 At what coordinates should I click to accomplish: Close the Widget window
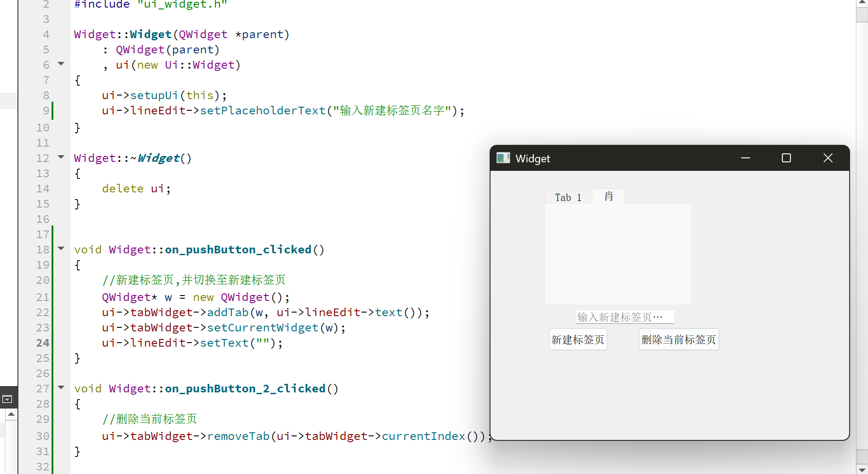click(x=828, y=158)
